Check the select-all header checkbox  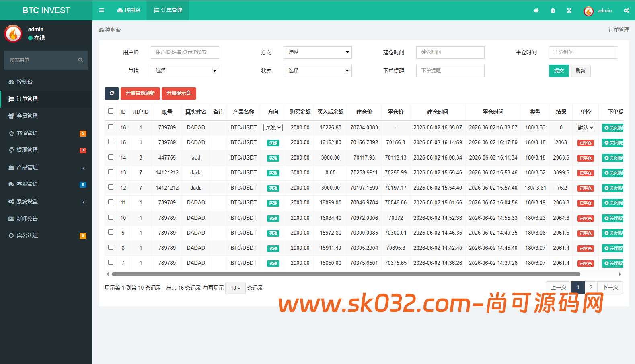[x=111, y=111]
